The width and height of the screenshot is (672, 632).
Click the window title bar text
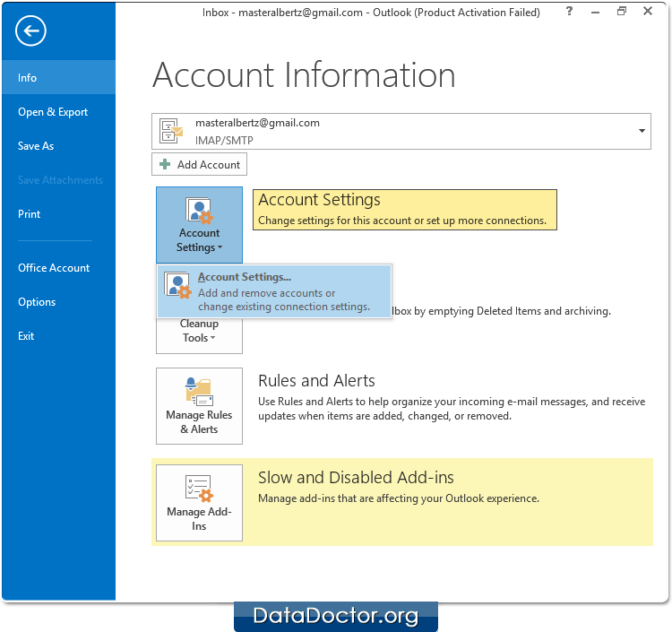pos(371,12)
